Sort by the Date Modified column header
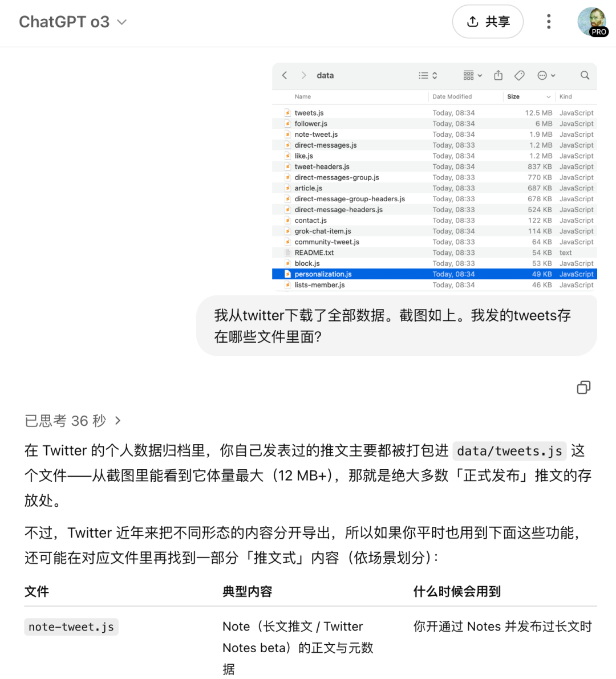The height and width of the screenshot is (679, 616). [452, 96]
